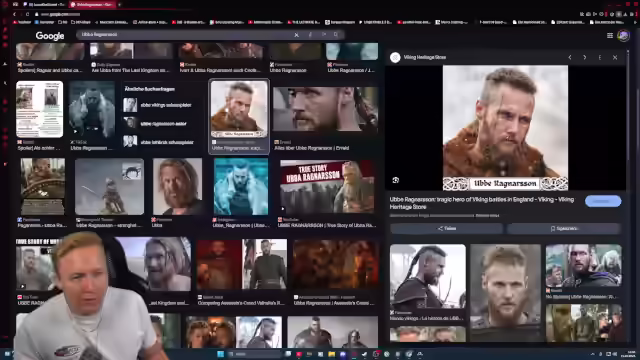Reload the page with the refresh icon

[27, 14]
